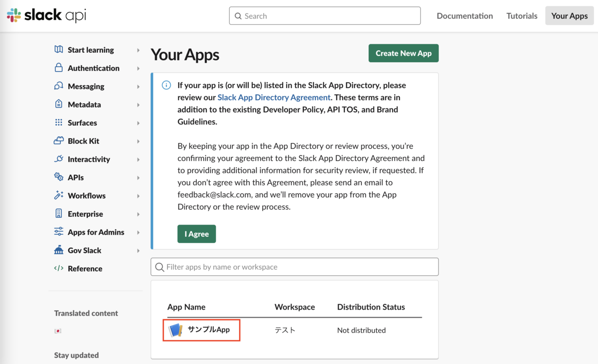The height and width of the screenshot is (364, 598).
Task: Click the Surfaces grid dots icon
Action: tap(59, 122)
